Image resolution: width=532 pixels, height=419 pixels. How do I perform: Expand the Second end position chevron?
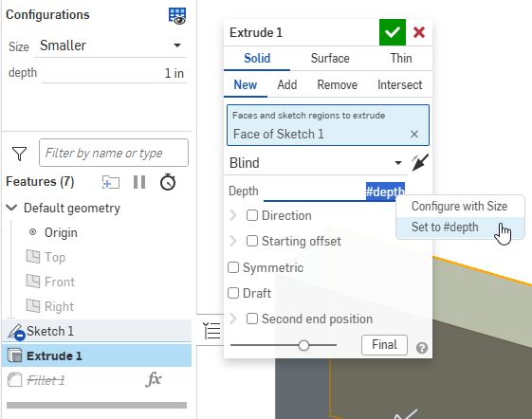pyautogui.click(x=233, y=319)
